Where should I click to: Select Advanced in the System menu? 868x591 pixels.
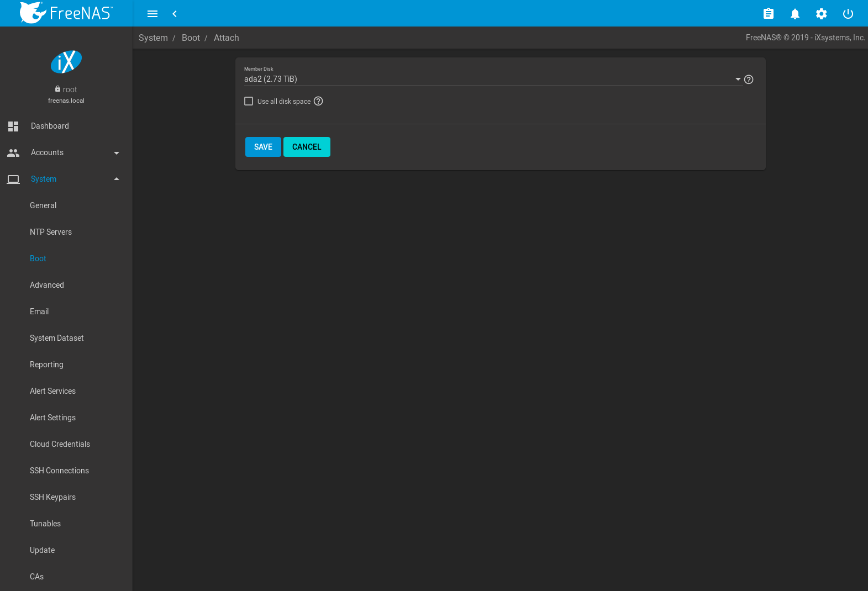47,285
